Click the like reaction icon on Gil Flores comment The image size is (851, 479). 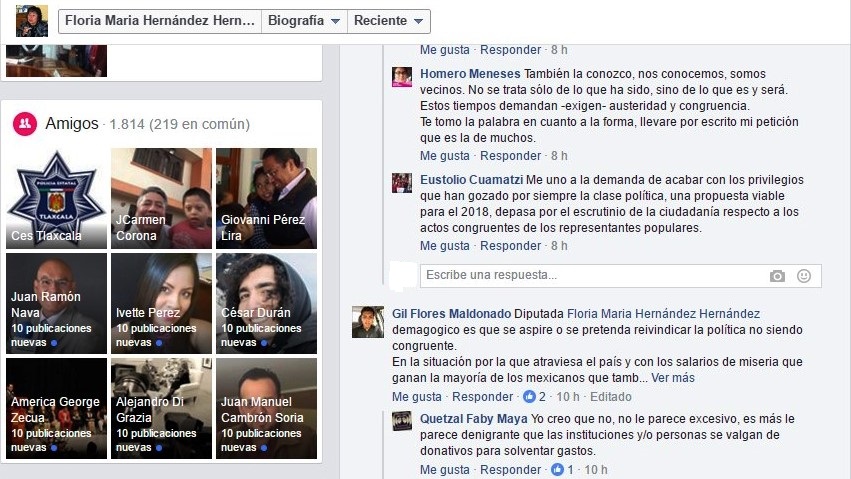529,397
